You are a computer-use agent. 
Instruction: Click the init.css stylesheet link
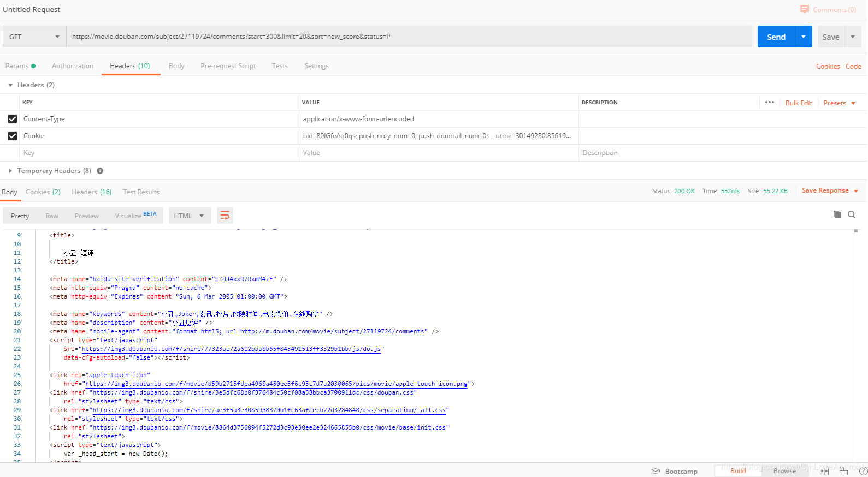click(x=269, y=427)
